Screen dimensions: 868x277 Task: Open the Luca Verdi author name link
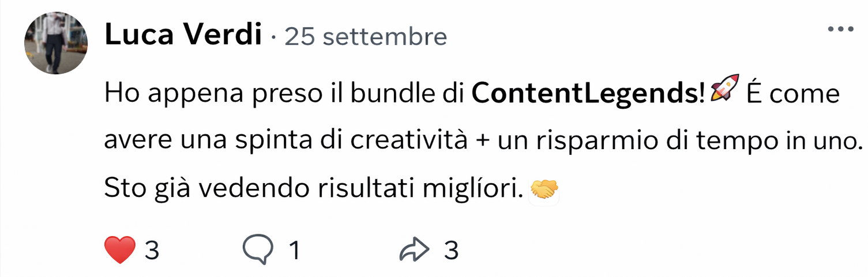pos(183,36)
